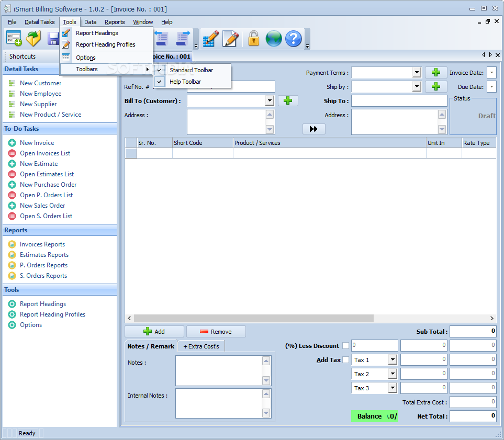Click the Notes text area

pyautogui.click(x=219, y=370)
